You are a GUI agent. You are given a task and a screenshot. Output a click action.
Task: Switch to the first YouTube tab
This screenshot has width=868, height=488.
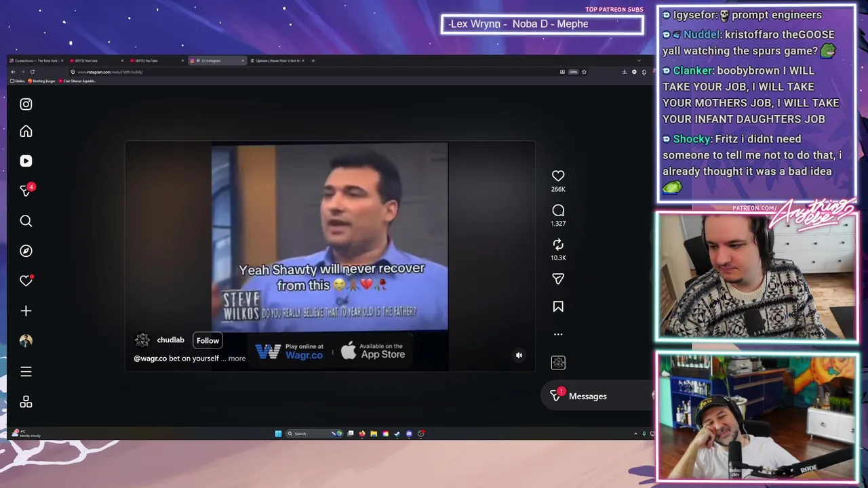(x=95, y=60)
